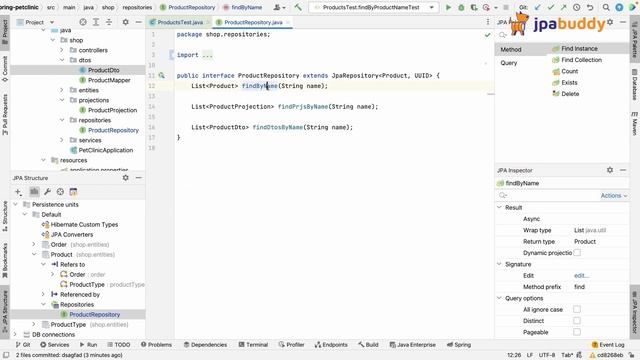Click the Debug bug icon
Image resolution: width=640 pixels, height=360 pixels.
461,7
